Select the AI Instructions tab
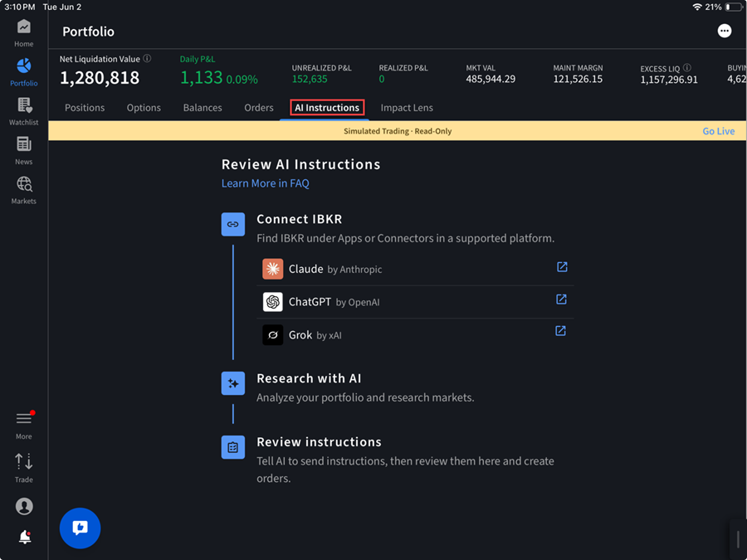 click(327, 108)
